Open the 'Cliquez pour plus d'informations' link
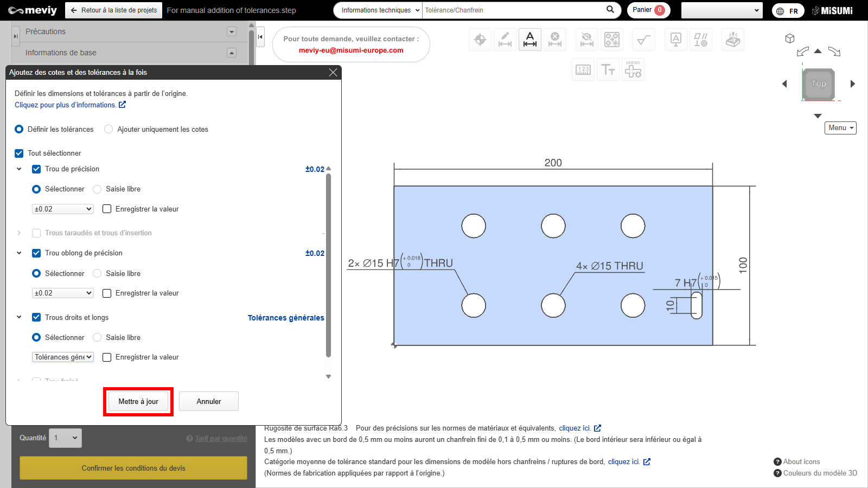Image resolution: width=868 pixels, height=488 pixels. click(69, 105)
